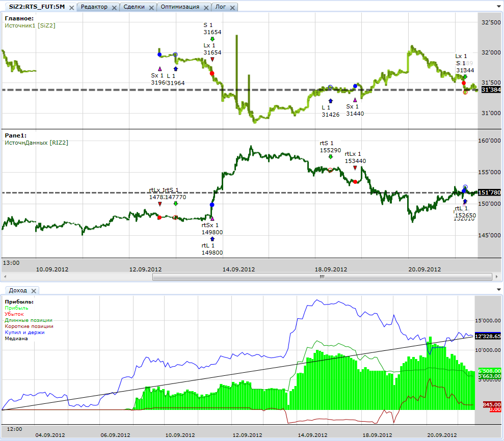Viewport: 504px width, 441px height.
Task: Close the SiZ2:RTS_FUT:5M tab
Action: 72,8
